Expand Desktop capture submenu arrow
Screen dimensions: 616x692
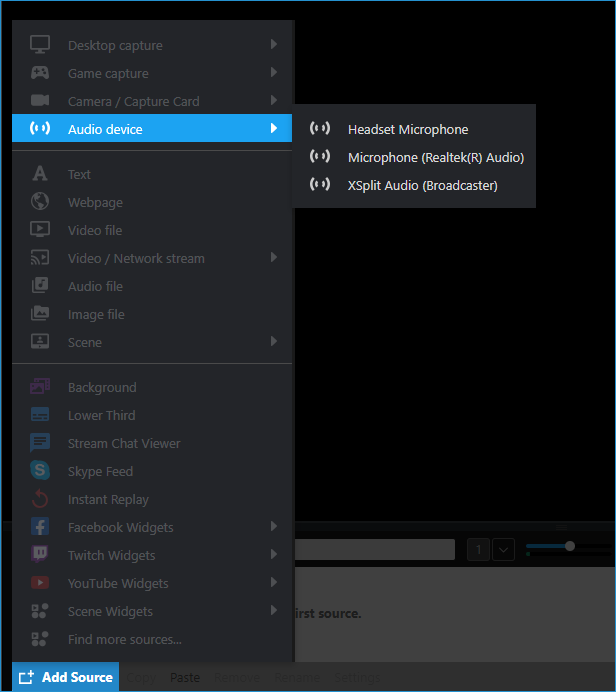click(x=274, y=44)
